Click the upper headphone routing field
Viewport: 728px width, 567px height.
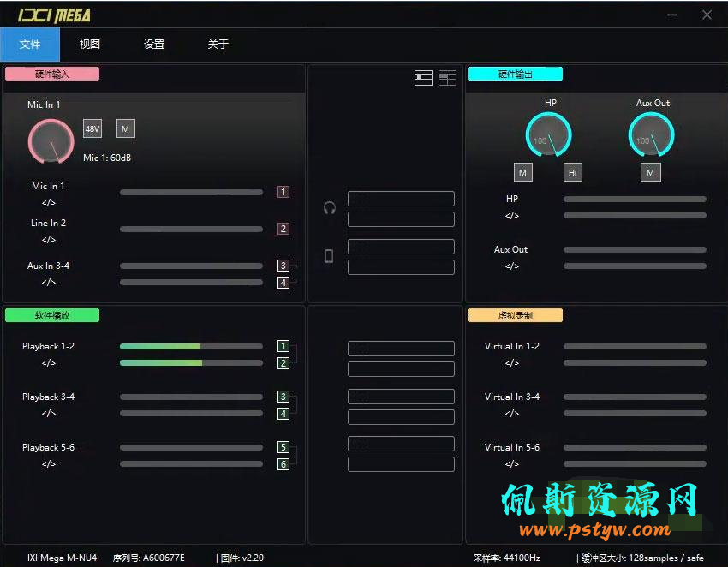(401, 199)
